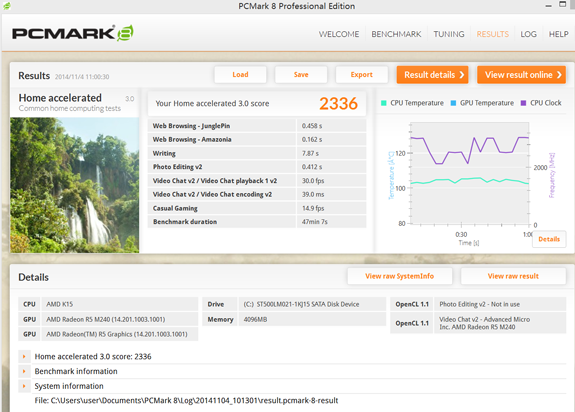575x412 pixels.
Task: Click Photo Editing v2 row
Action: click(257, 167)
